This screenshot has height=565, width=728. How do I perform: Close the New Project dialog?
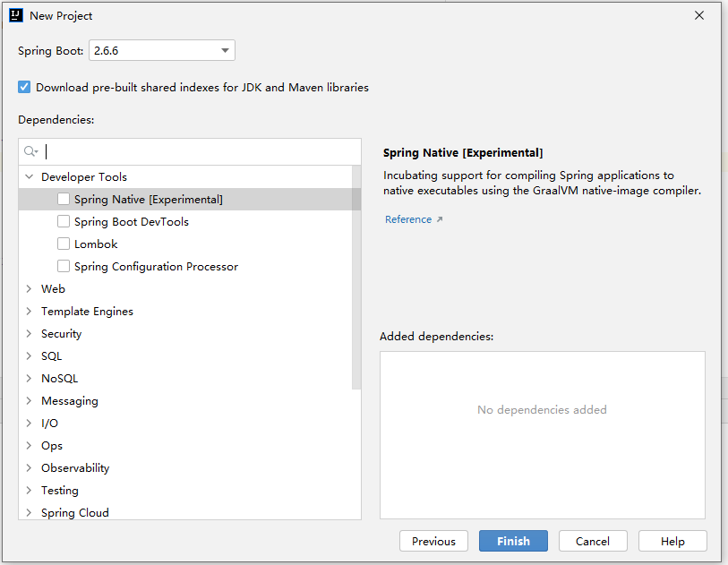tap(699, 15)
